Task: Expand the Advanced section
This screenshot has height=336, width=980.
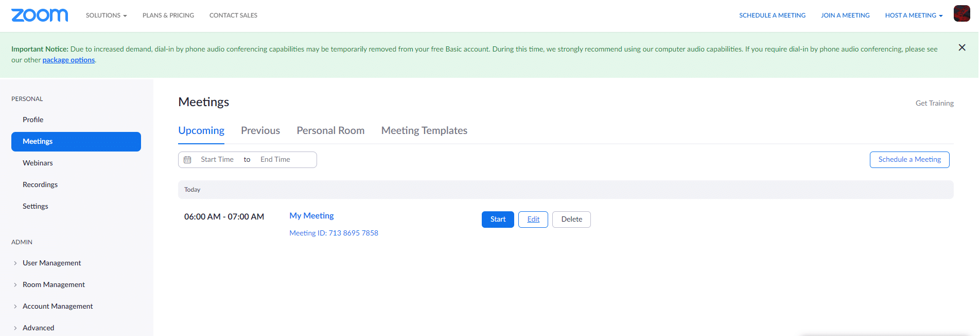Action: click(x=38, y=328)
